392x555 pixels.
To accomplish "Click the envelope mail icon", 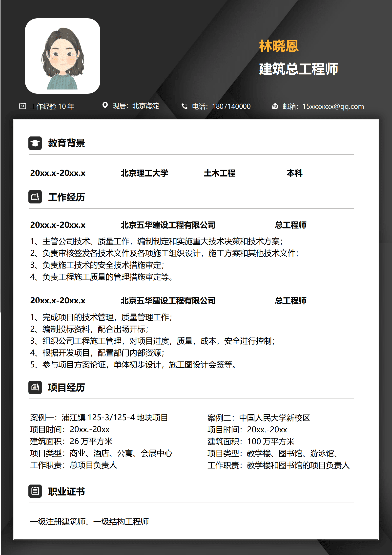I will (275, 106).
